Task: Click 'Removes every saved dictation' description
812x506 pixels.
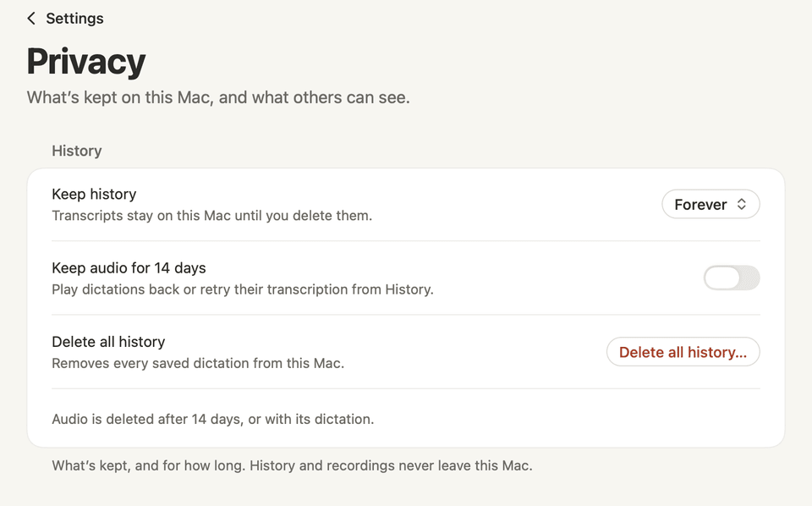Action: [198, 364]
